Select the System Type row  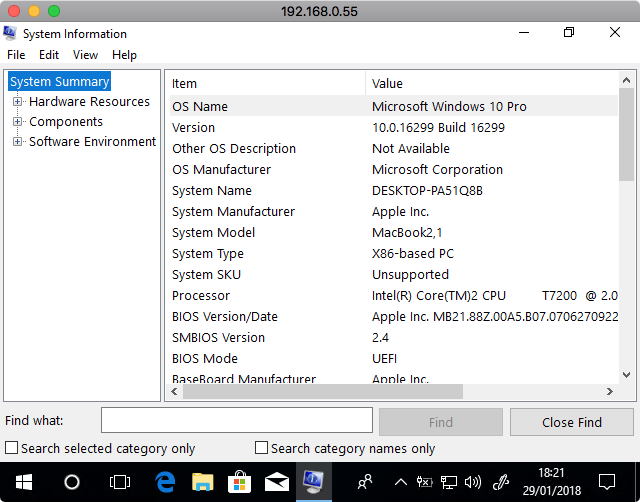coord(393,253)
